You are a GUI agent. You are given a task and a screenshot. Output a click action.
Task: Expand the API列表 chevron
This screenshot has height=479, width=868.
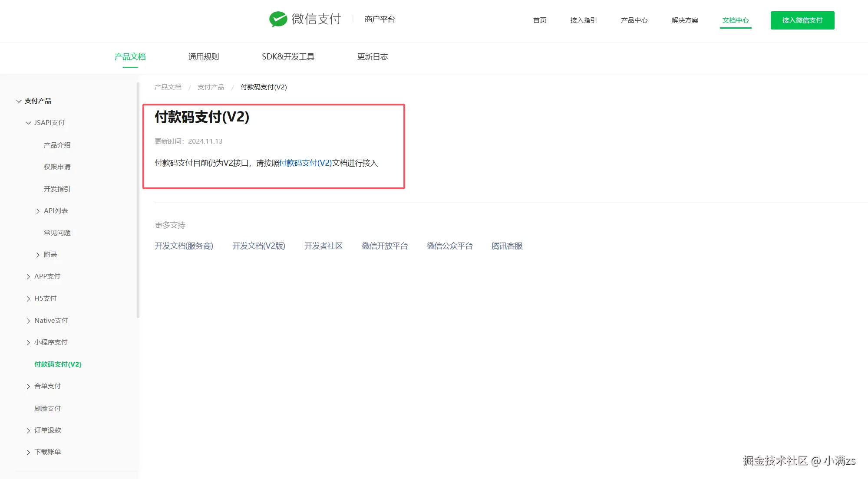click(38, 211)
